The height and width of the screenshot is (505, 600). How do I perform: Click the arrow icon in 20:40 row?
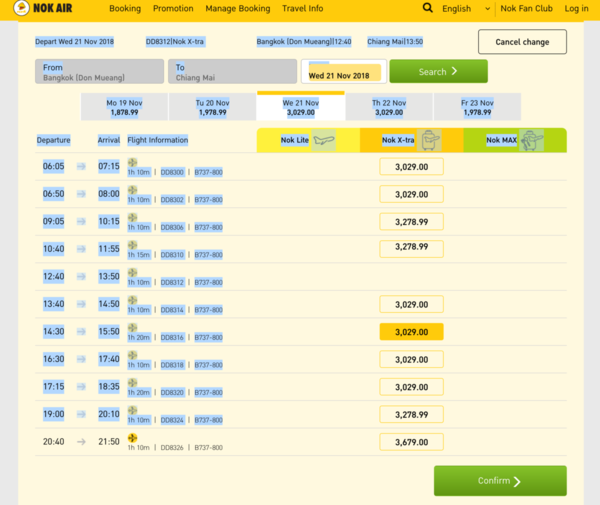pos(81,441)
